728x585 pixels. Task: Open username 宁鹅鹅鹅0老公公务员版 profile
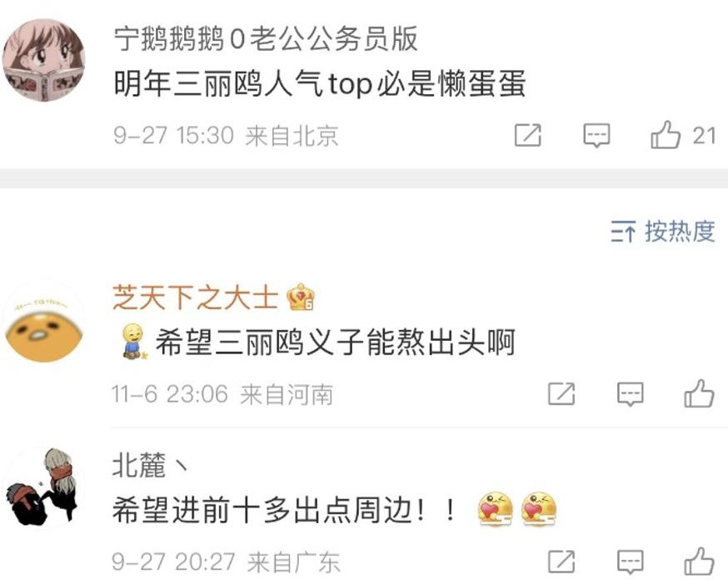click(x=266, y=38)
